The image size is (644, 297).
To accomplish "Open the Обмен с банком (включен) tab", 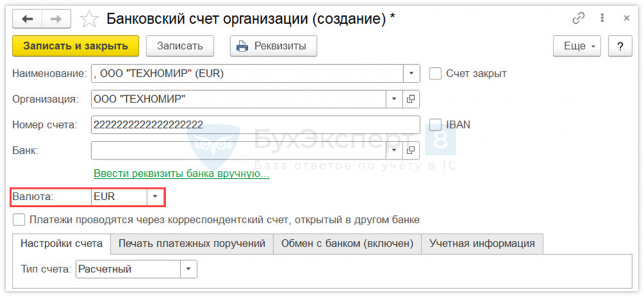I will click(x=347, y=244).
